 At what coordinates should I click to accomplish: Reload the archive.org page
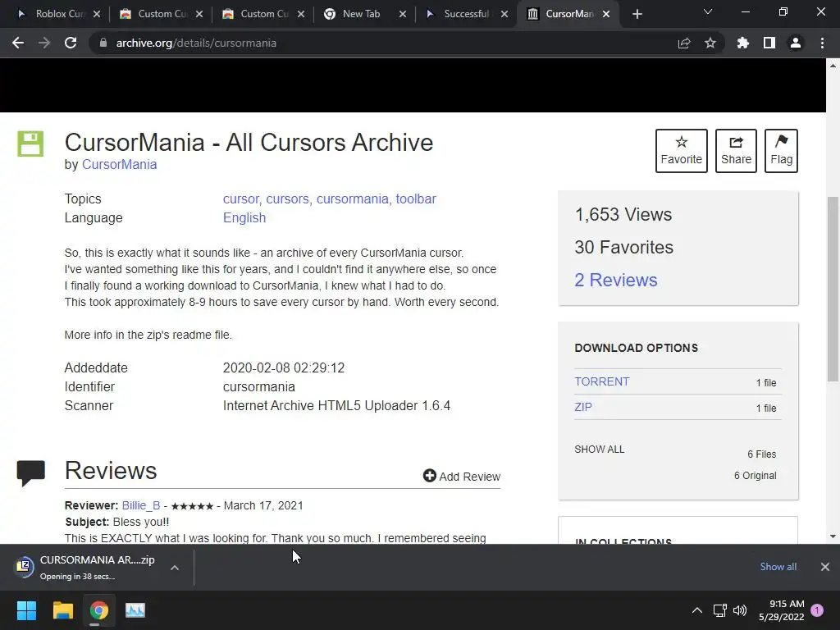[71, 43]
